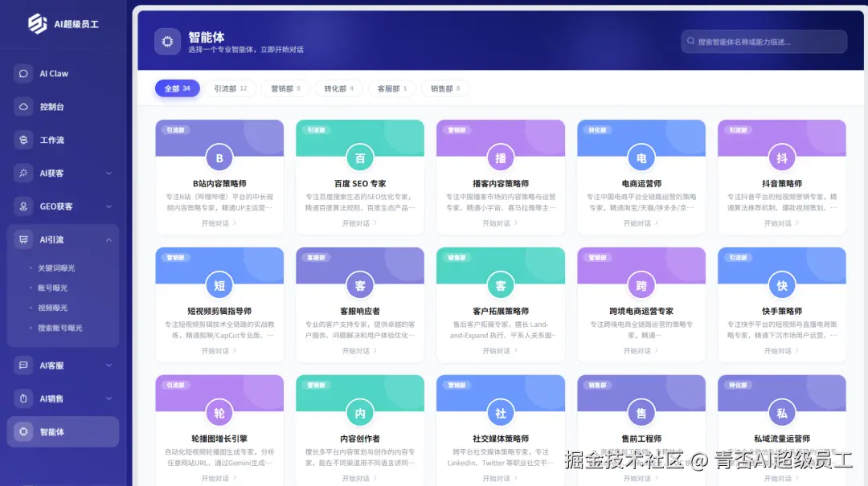Click the 售前工程师 avatar icon
Viewport: 868px width, 486px height.
641,413
